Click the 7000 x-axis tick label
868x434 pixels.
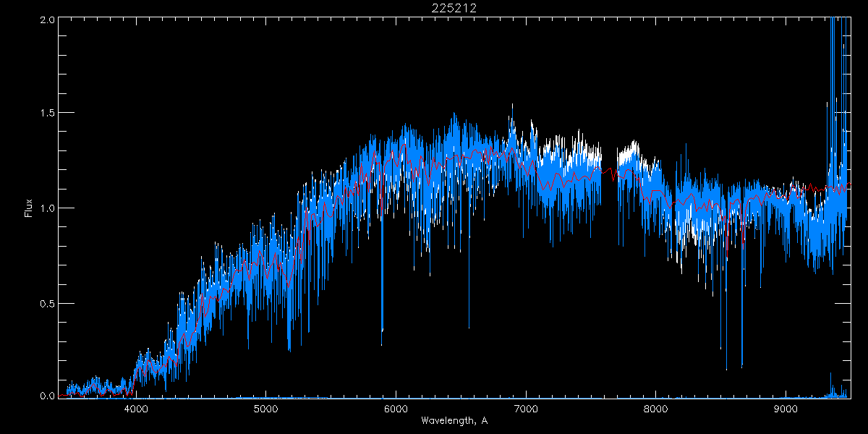[x=526, y=409]
